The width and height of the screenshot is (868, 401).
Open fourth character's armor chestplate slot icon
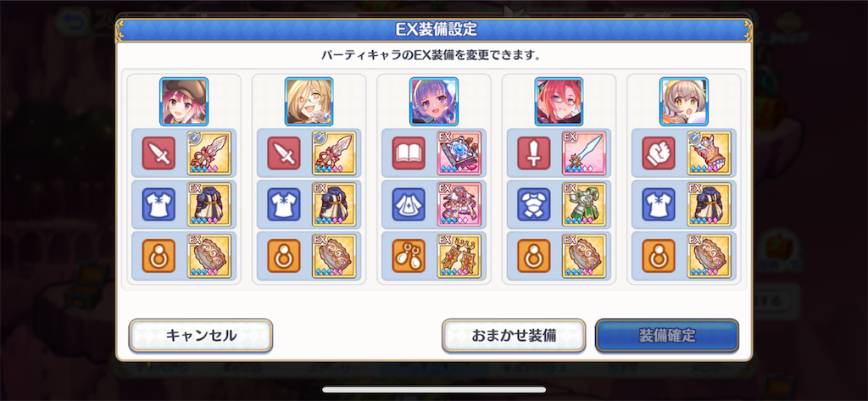pos(534,204)
